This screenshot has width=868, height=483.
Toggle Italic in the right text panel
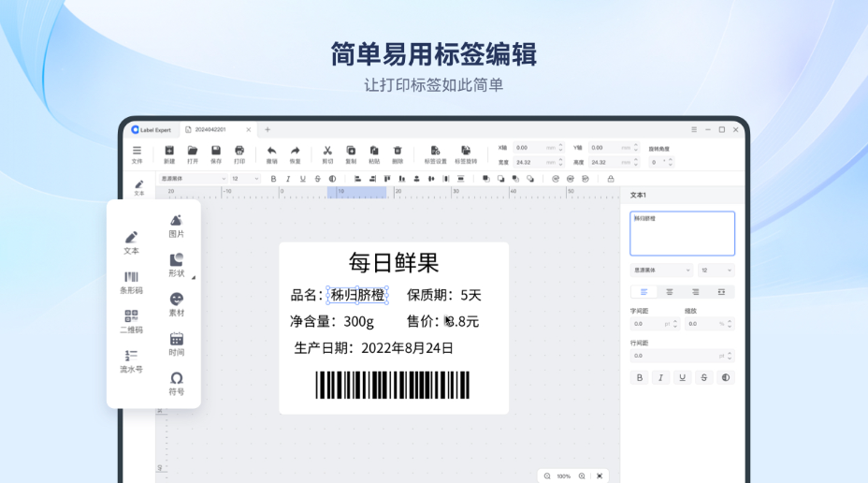pos(660,378)
